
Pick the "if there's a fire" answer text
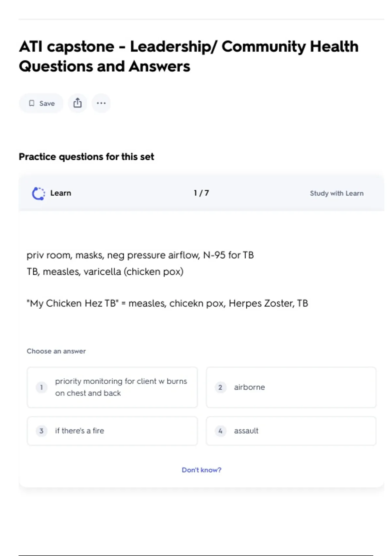click(79, 431)
